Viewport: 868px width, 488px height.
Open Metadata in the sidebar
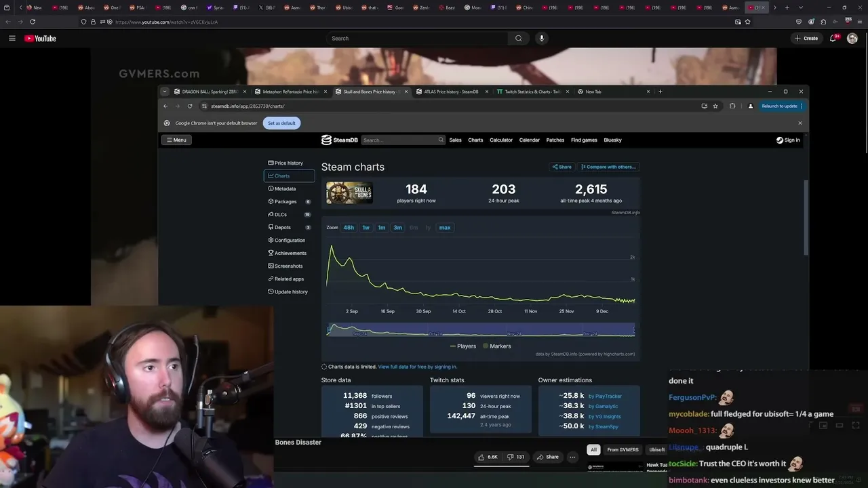[289, 189]
